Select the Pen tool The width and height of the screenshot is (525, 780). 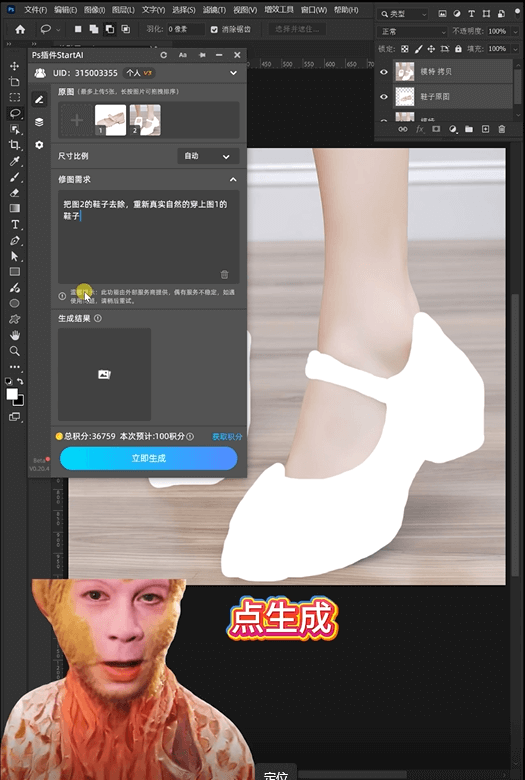tap(14, 240)
